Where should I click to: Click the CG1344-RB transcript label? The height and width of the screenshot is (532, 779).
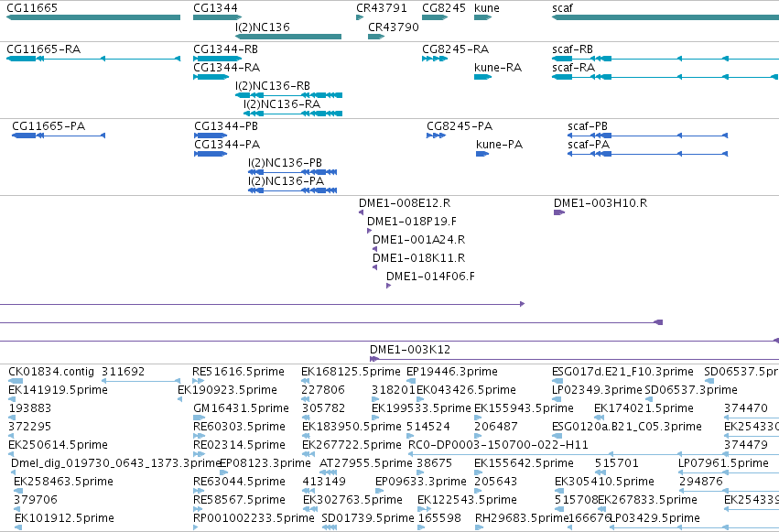point(225,49)
